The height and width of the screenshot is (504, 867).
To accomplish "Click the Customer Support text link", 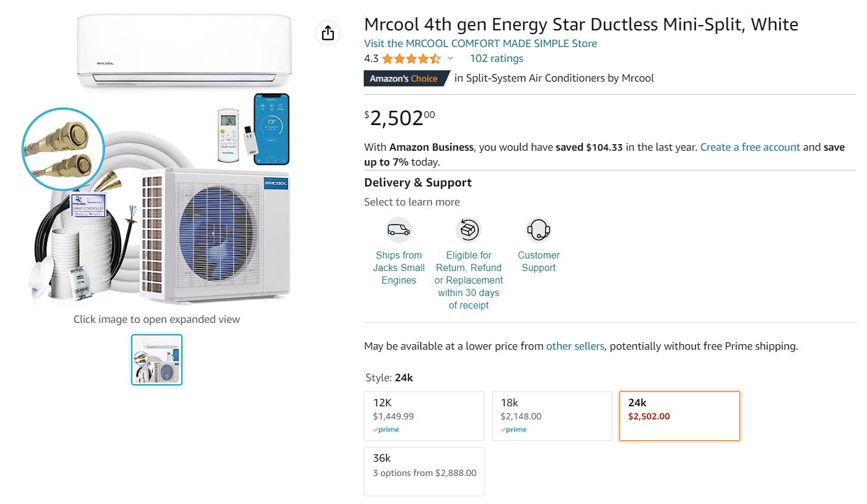I will coord(538,262).
